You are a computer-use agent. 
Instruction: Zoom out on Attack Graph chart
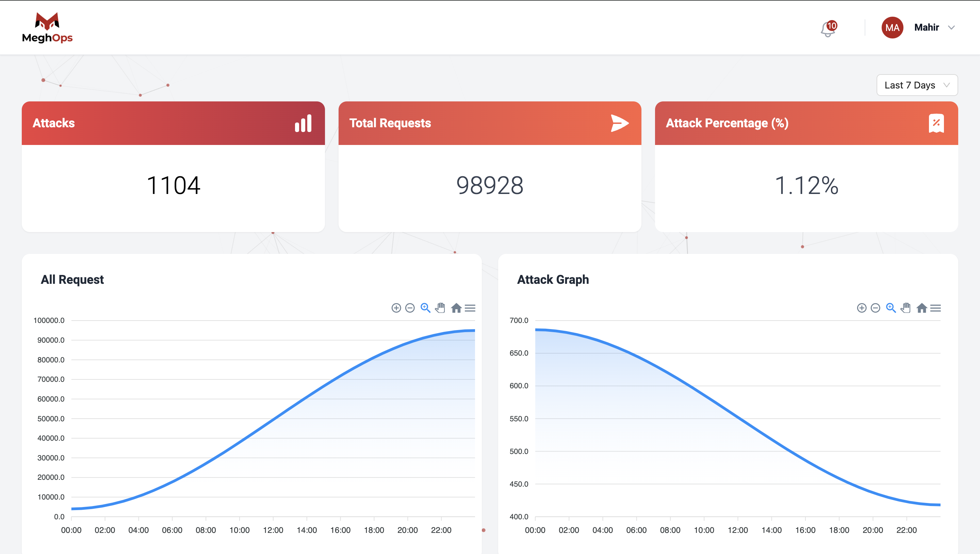coord(876,308)
